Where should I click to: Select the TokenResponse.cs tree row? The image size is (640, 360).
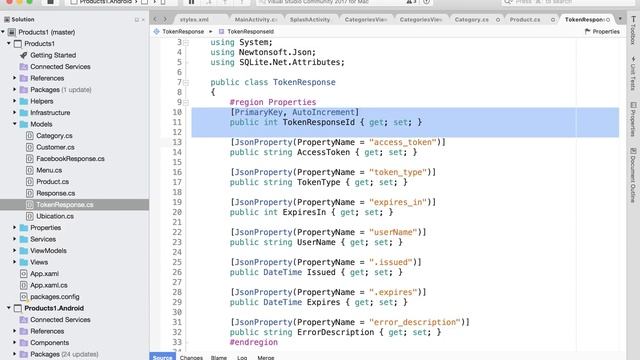pyautogui.click(x=74, y=204)
